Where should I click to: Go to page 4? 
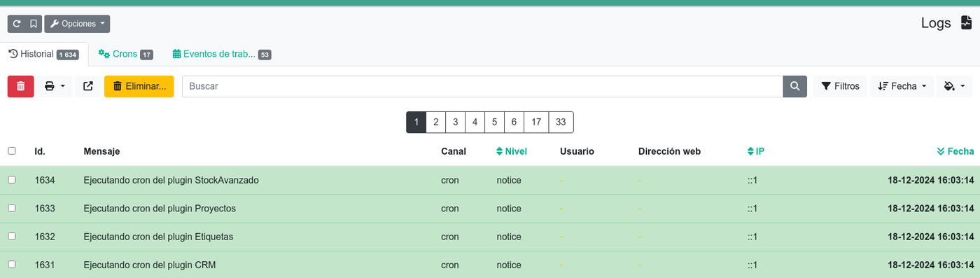(475, 122)
